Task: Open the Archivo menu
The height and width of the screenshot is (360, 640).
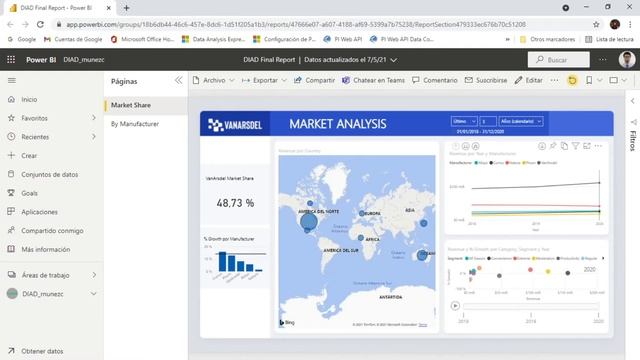Action: 214,80
